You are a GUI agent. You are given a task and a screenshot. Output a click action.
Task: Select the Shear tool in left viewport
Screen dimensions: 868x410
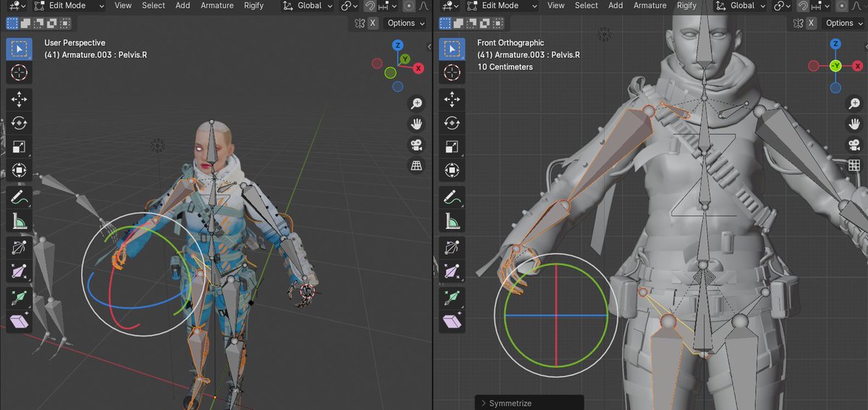(19, 321)
